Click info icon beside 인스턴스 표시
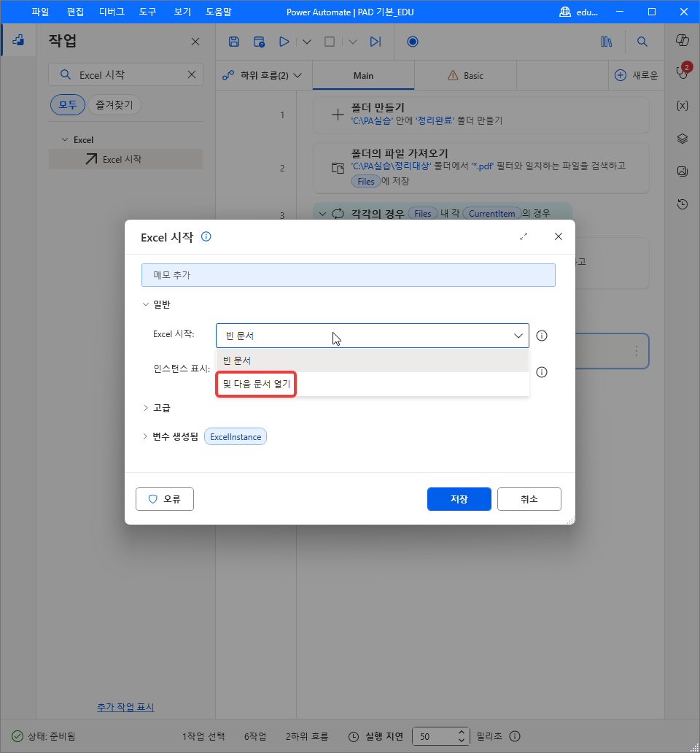700x753 pixels. click(542, 372)
